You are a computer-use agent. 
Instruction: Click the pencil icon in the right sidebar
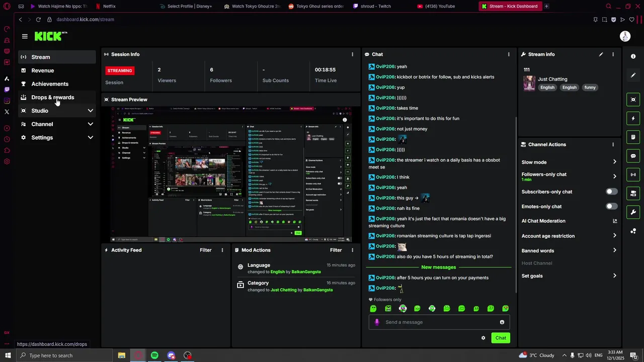633,75
